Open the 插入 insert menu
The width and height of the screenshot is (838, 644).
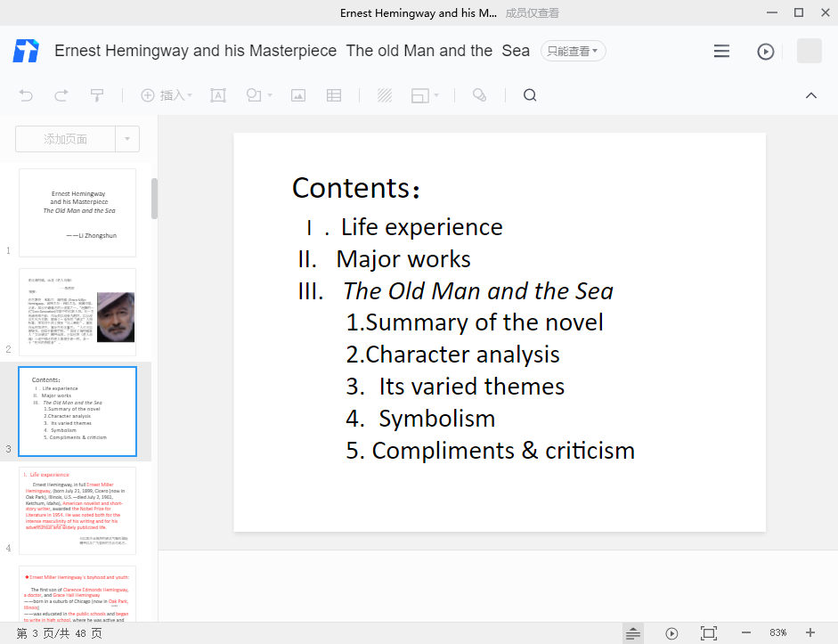pos(167,95)
